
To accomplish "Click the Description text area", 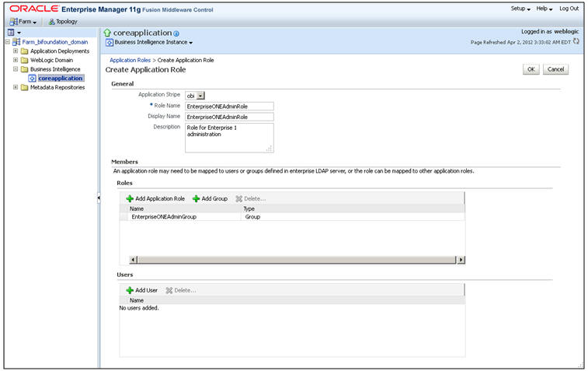I will [229, 138].
